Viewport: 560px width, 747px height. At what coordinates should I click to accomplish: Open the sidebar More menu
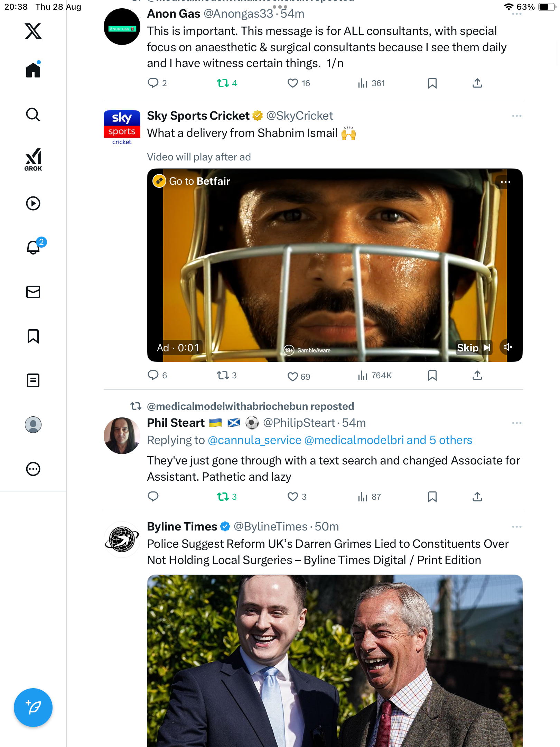click(x=33, y=469)
